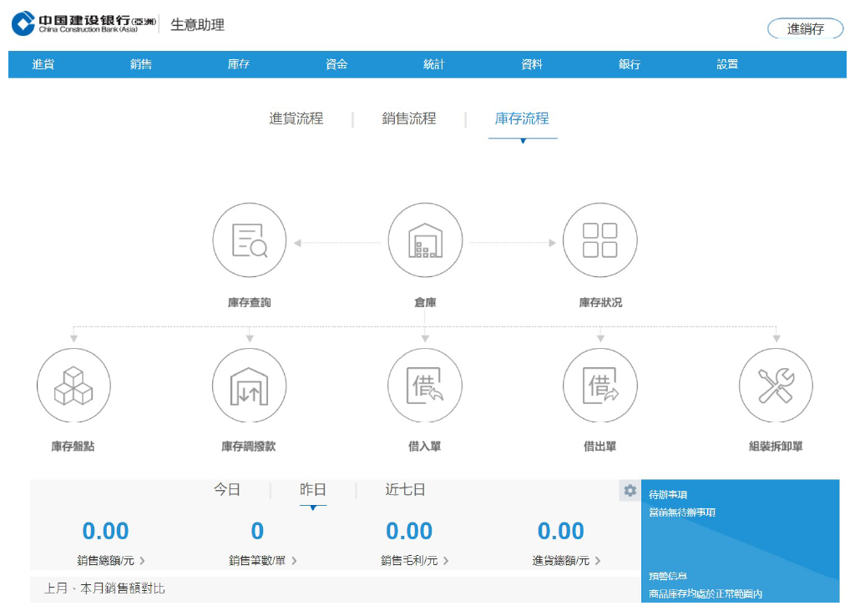
Task: Expand 銷售筆數/單 details arrow
Action: (x=294, y=560)
